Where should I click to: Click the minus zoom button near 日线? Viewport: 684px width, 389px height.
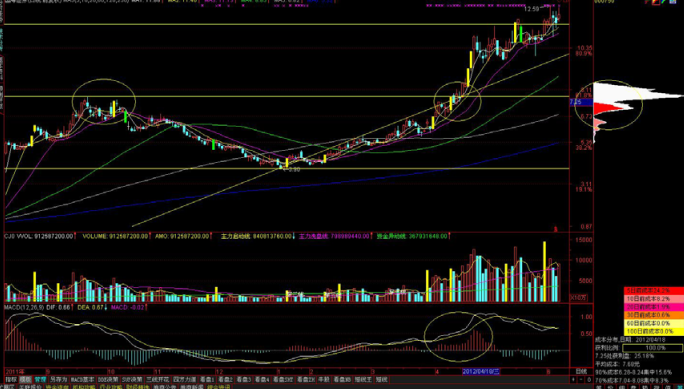point(581,379)
